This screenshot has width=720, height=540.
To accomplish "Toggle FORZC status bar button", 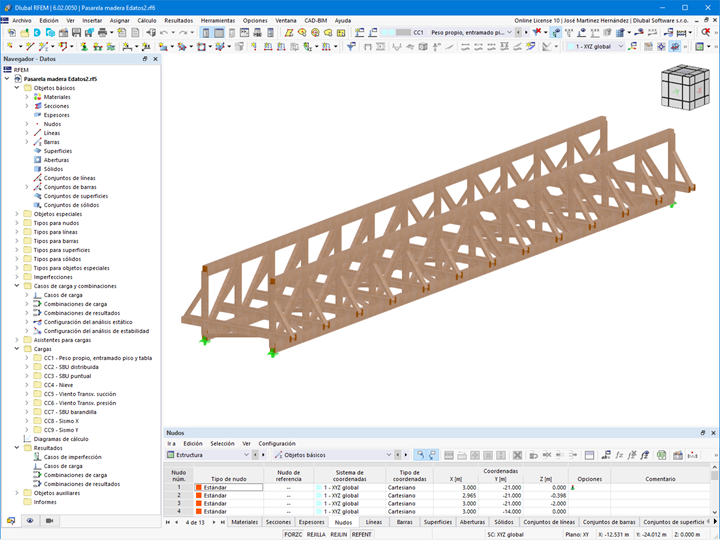I will (292, 534).
